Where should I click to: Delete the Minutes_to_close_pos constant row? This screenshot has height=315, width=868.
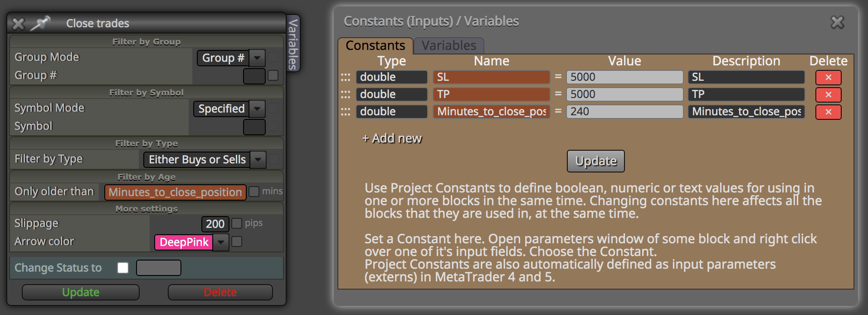(828, 112)
